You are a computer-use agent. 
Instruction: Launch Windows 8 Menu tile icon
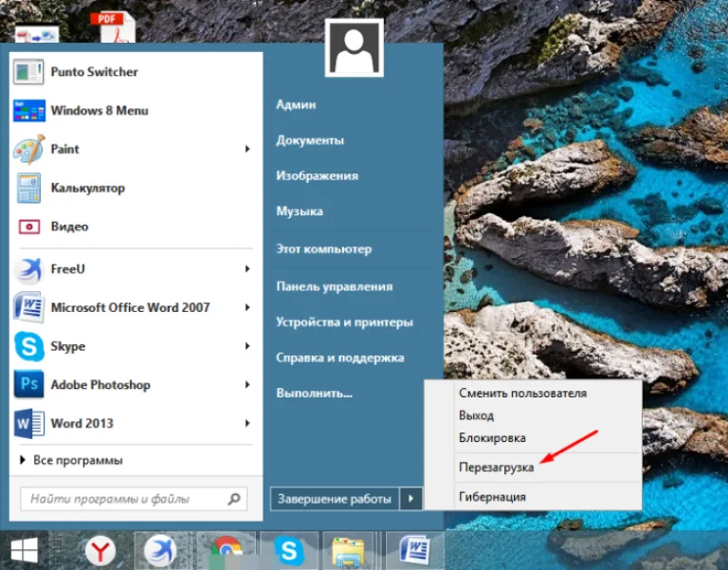tap(28, 111)
